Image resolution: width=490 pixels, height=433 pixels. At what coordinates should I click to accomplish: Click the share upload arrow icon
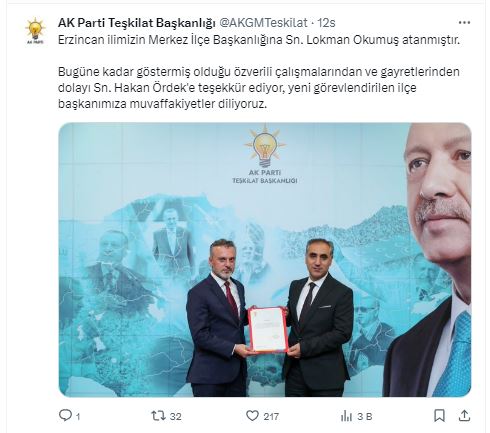click(x=464, y=415)
